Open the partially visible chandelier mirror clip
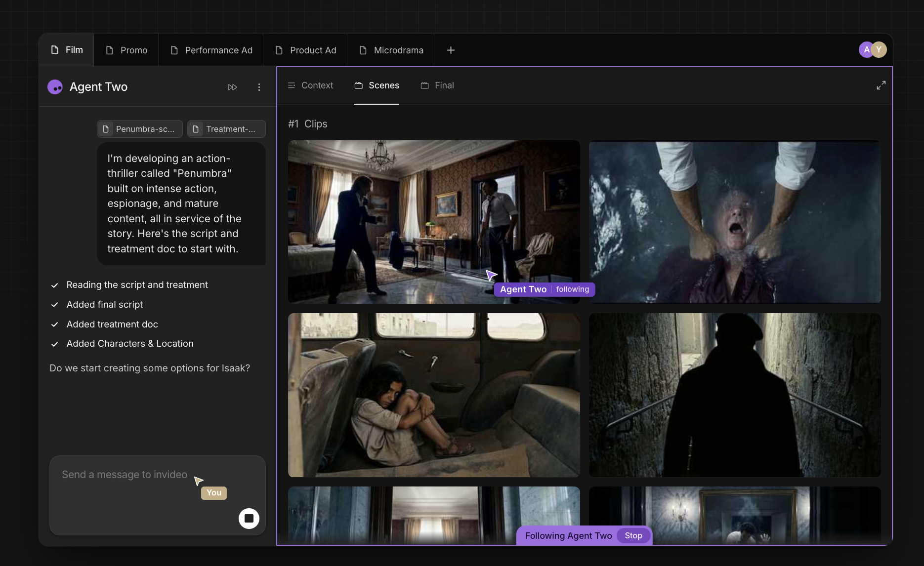Image resolution: width=924 pixels, height=566 pixels. pyautogui.click(x=735, y=515)
